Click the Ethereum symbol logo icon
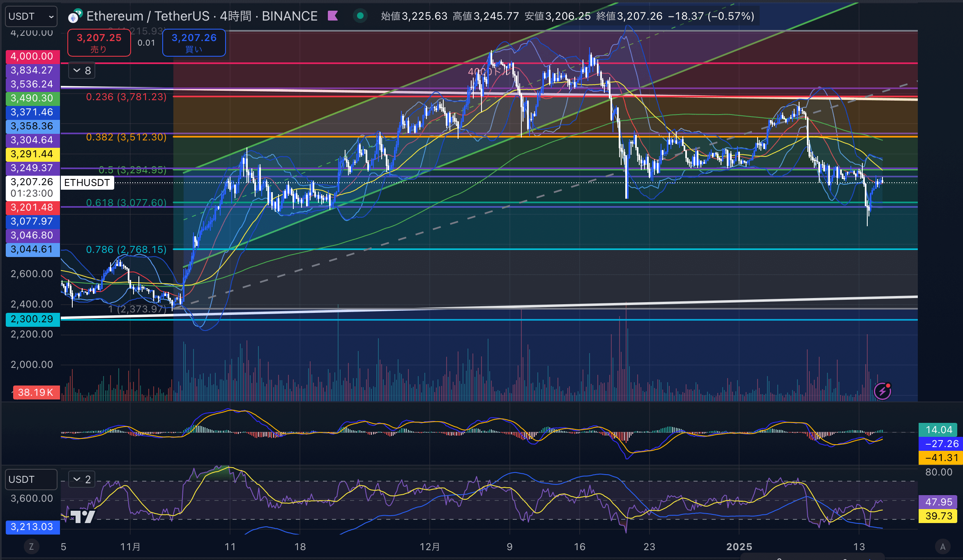This screenshot has width=963, height=560. pyautogui.click(x=75, y=16)
